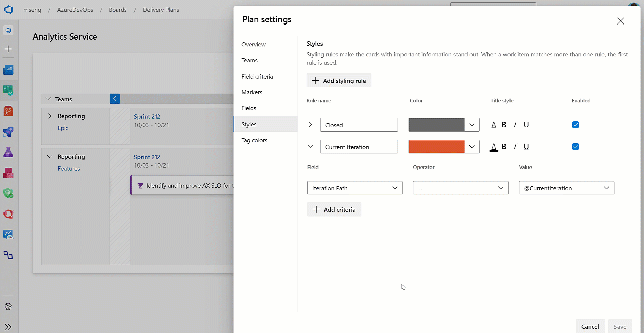
Task: Toggle title font color for Current Iteration rule
Action: point(494,147)
